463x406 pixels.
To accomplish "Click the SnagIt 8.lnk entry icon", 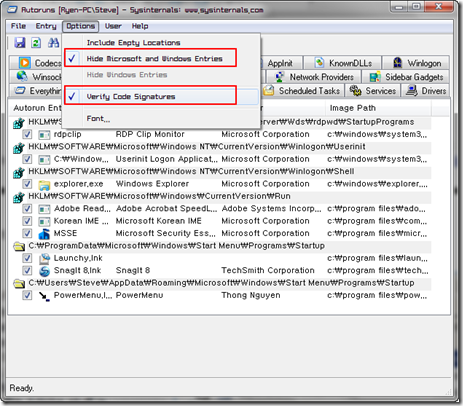I will point(44,271).
